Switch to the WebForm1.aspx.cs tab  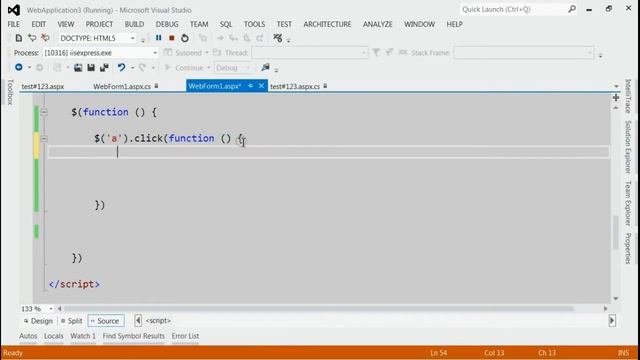tap(122, 86)
